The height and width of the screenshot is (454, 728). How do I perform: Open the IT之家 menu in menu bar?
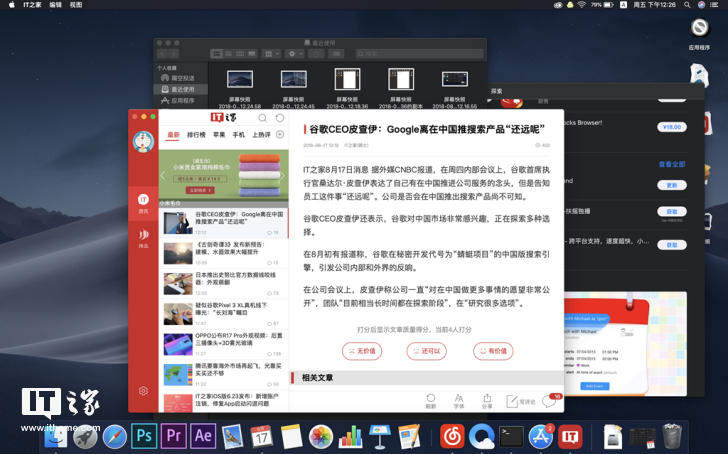pos(32,5)
